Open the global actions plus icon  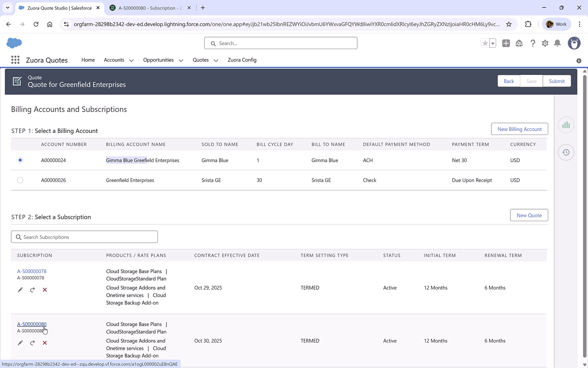[x=506, y=43]
